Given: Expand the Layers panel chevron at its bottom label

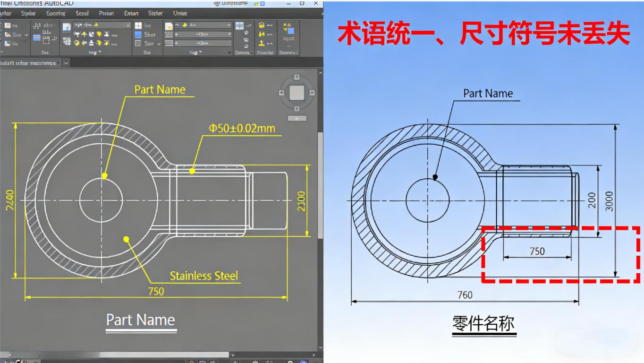Looking at the screenshot, I should pyautogui.click(x=100, y=52).
